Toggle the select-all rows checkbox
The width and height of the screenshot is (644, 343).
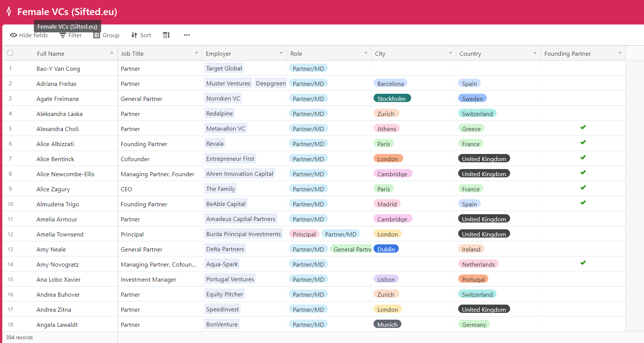click(x=10, y=53)
